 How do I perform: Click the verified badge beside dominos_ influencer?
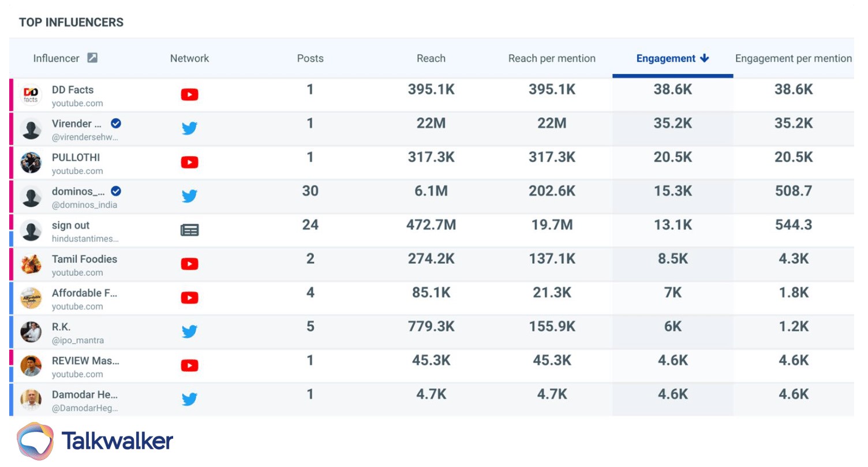coord(116,191)
